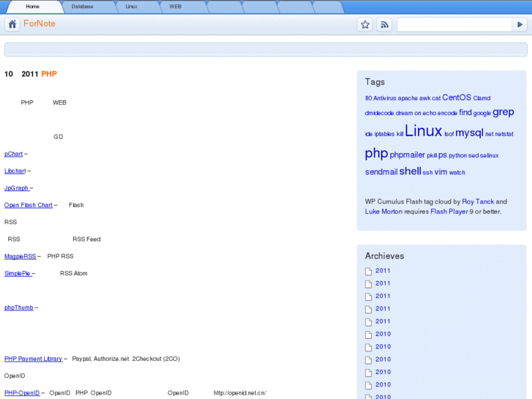Open the Flash Player link
Viewport: 532px width, 399px height.
[x=449, y=212]
